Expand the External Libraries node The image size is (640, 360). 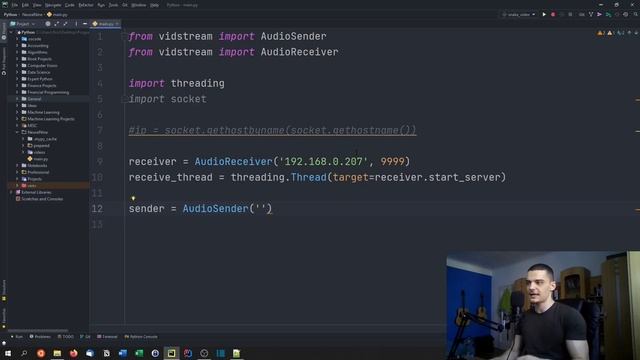tap(11, 192)
